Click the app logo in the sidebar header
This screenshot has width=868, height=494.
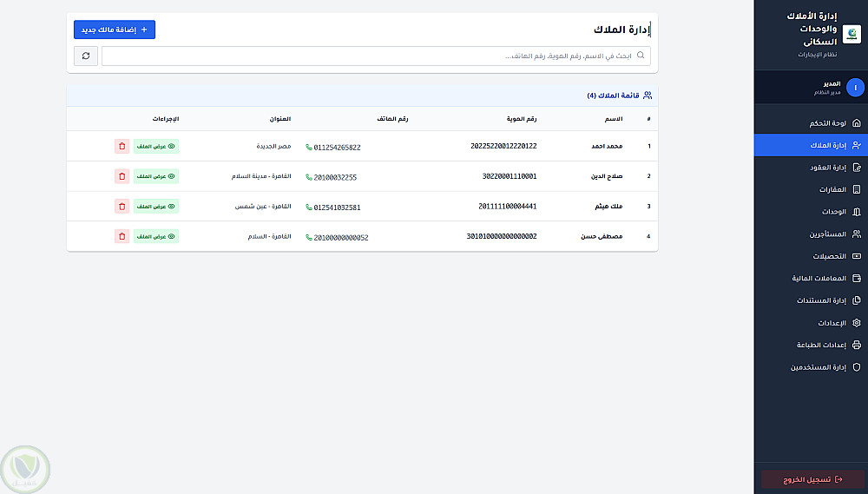(852, 34)
